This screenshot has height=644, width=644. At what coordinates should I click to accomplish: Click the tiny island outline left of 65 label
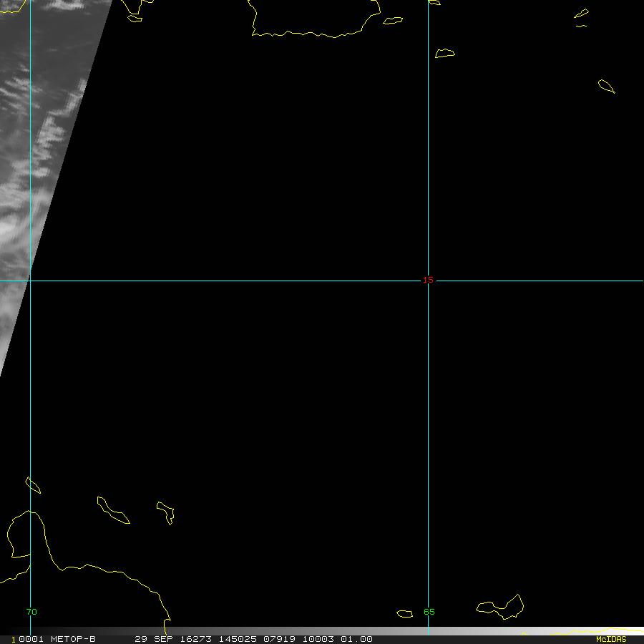point(405,613)
